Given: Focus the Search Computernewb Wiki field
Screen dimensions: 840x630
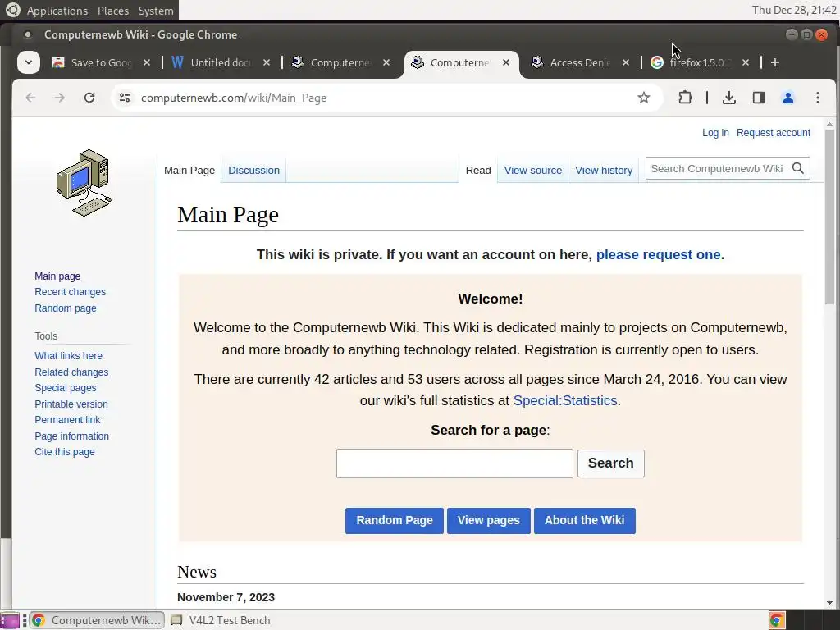Looking at the screenshot, I should tap(718, 169).
